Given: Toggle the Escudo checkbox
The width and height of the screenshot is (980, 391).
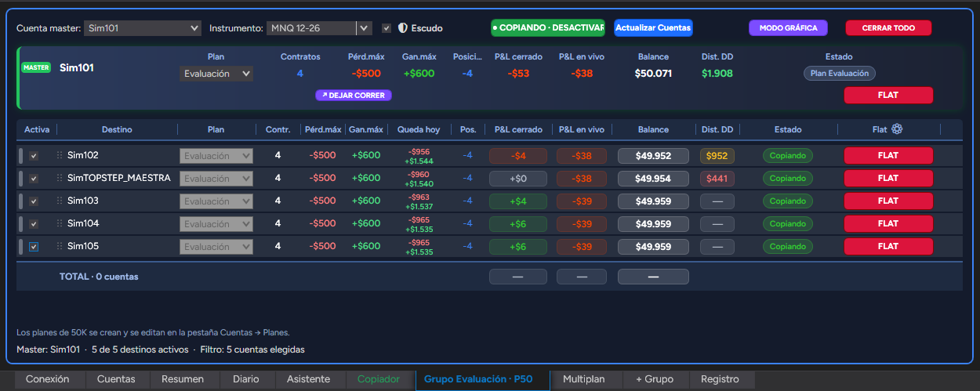Looking at the screenshot, I should click(x=387, y=28).
